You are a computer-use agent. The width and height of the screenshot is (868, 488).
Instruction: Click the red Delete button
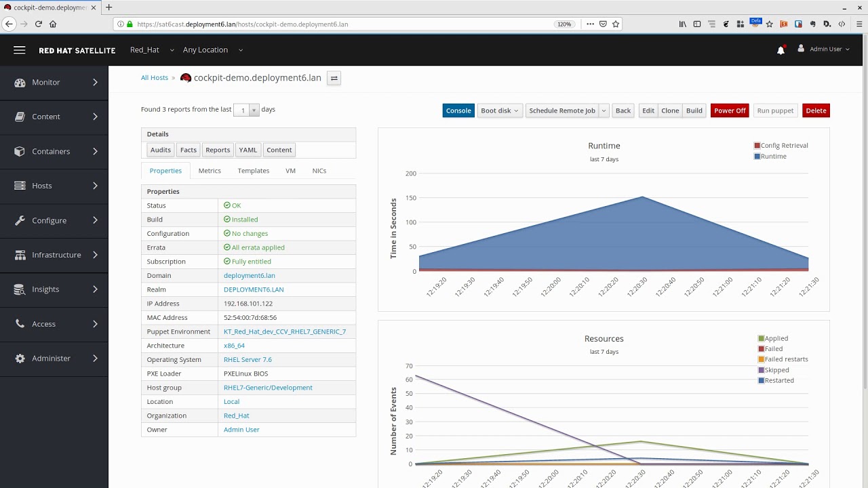pyautogui.click(x=816, y=110)
